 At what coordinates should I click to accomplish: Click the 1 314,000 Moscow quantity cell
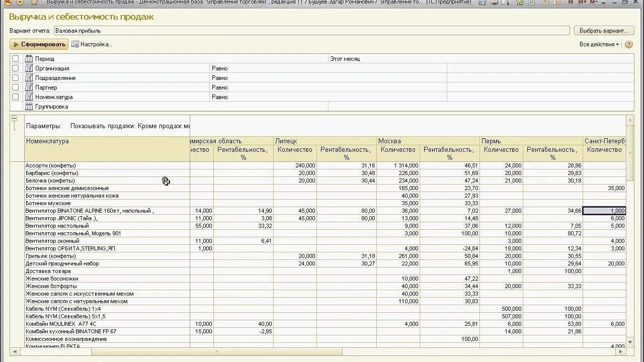398,165
